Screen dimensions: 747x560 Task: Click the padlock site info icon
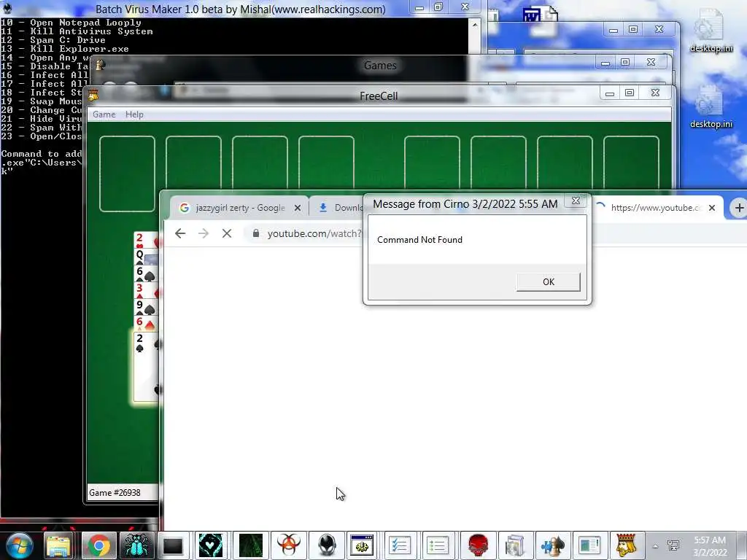pyautogui.click(x=256, y=233)
